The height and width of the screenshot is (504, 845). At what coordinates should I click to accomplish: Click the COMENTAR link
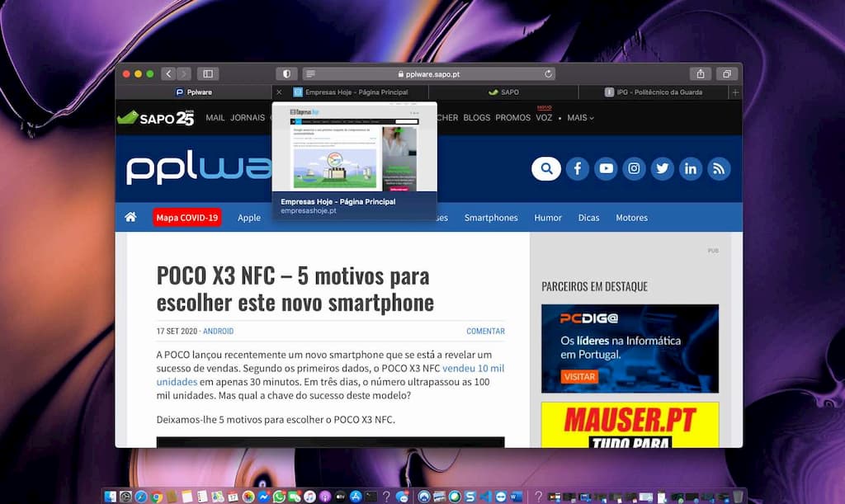485,331
